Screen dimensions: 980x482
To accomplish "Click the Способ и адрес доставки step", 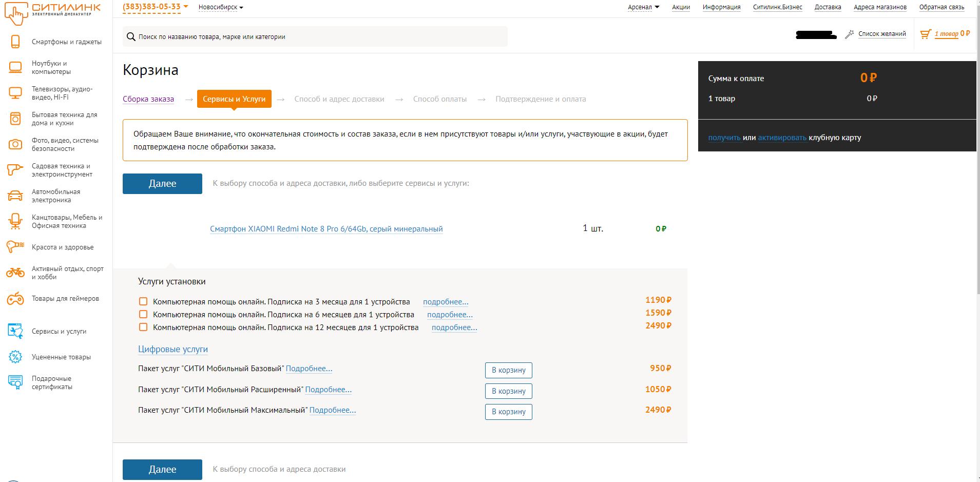I will tap(339, 99).
